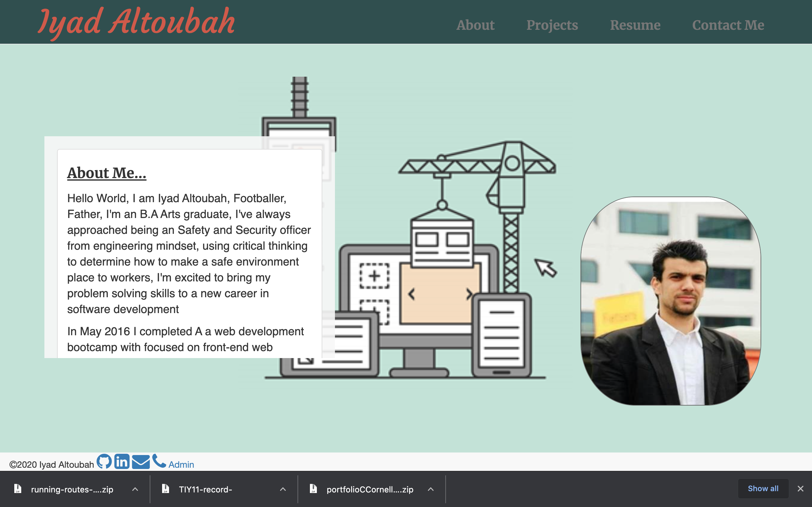Open the LinkedIn icon in the footer
Image resolution: width=812 pixels, height=507 pixels.
[122, 462]
